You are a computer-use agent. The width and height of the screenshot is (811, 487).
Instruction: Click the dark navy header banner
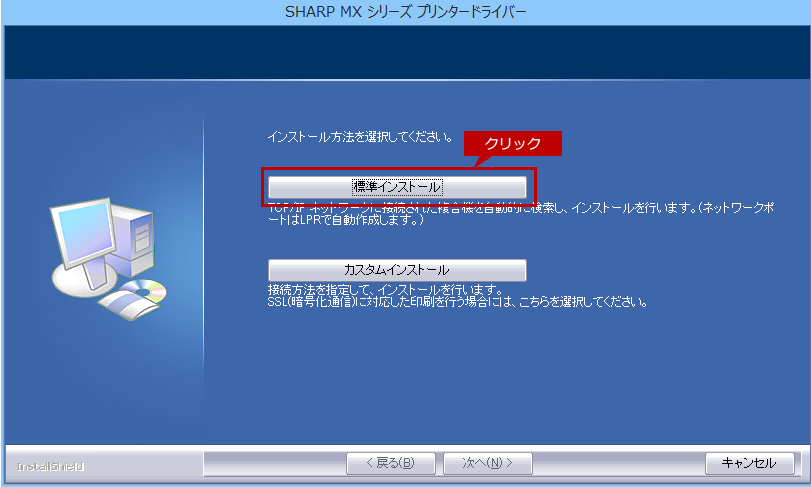[x=405, y=52]
